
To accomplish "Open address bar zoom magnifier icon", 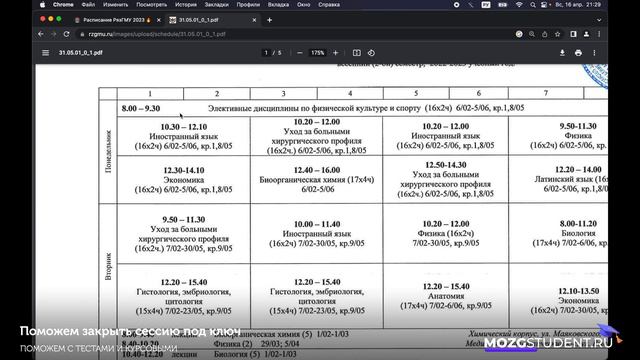I will (532, 34).
